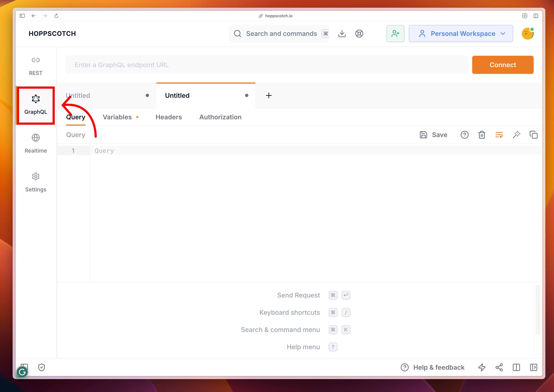Go back with the browser back arrow
Screen dimensions: 554x392
(x=34, y=16)
